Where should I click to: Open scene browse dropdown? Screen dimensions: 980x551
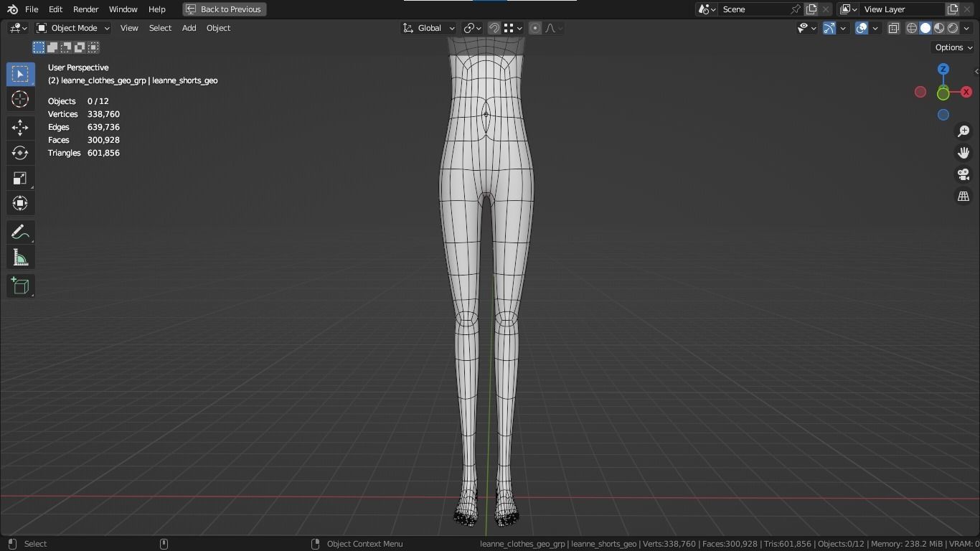pyautogui.click(x=707, y=9)
